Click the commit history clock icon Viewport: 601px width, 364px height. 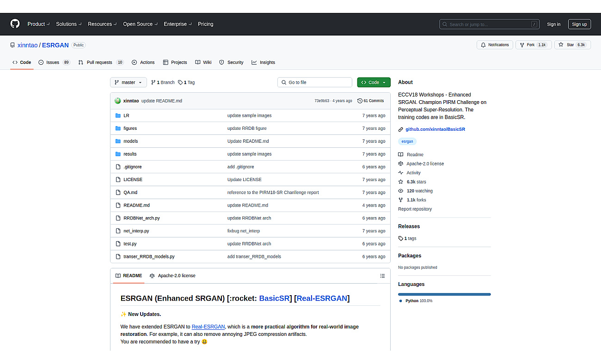click(x=360, y=101)
